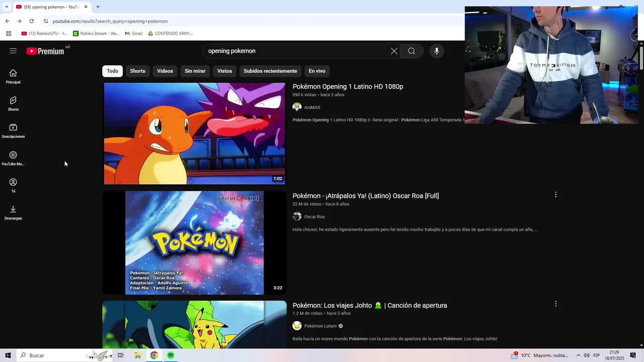Click the YouTube Premium logo
The height and width of the screenshot is (362, 644).
click(x=45, y=51)
